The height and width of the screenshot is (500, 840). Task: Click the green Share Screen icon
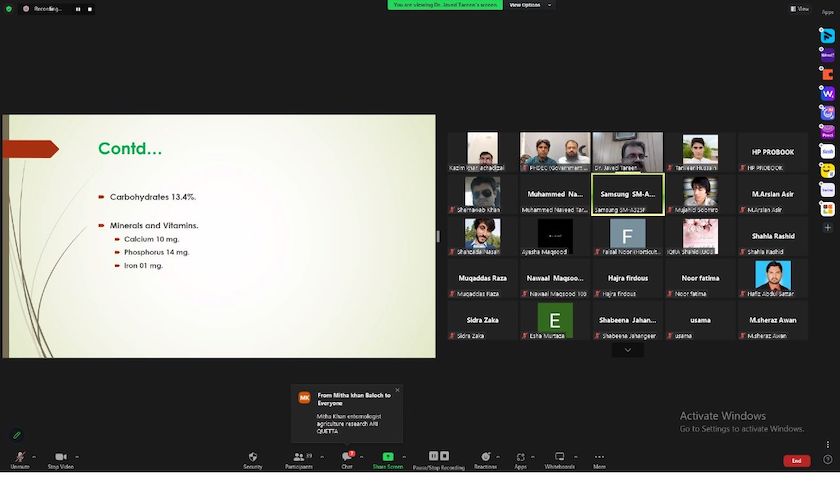click(388, 458)
